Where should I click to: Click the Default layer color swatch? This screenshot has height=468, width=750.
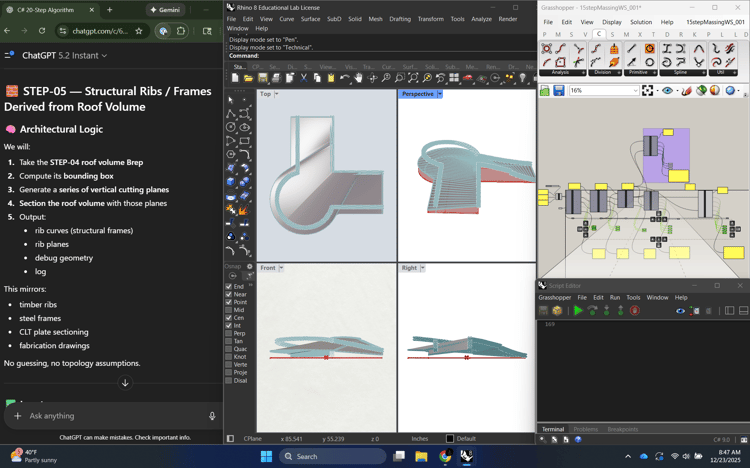pos(450,439)
